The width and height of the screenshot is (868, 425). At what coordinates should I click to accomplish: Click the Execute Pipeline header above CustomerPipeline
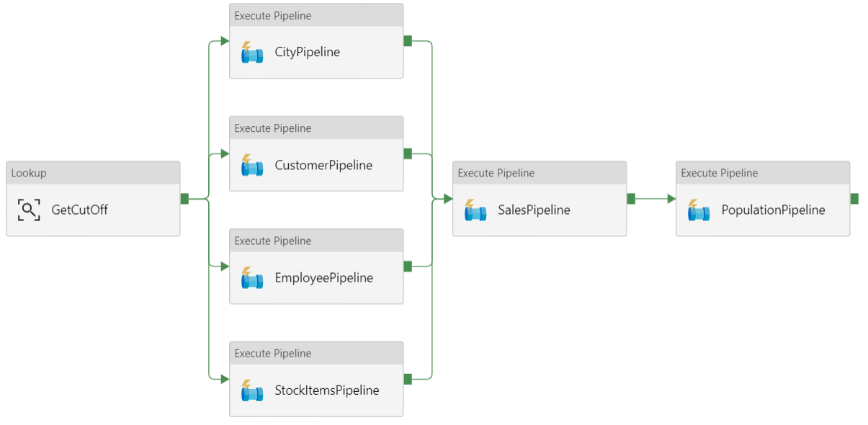[x=316, y=128]
